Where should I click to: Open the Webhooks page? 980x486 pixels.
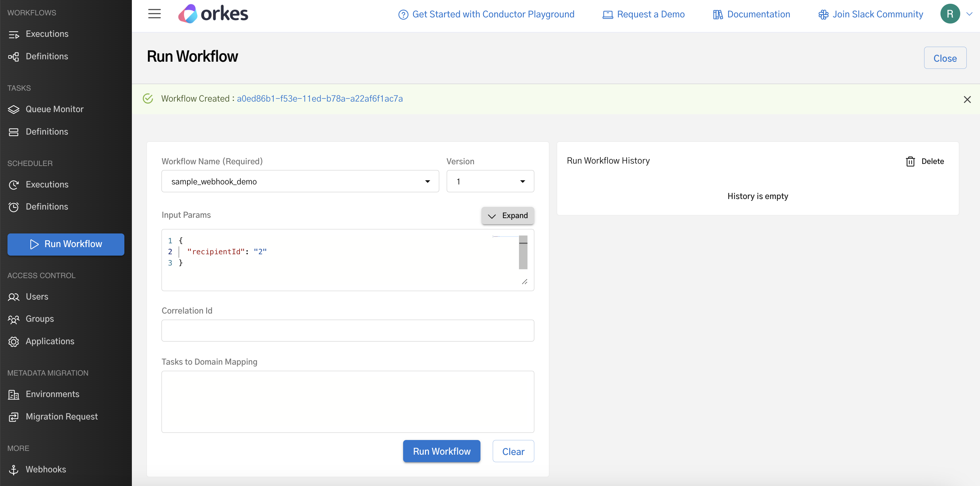click(x=46, y=469)
